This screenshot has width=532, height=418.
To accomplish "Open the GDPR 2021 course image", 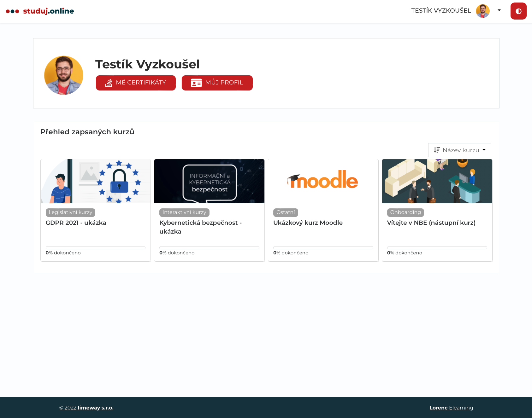I will [96, 181].
